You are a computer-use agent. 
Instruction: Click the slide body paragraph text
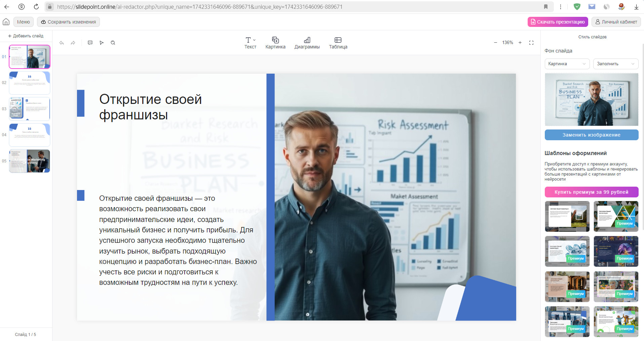coord(178,240)
